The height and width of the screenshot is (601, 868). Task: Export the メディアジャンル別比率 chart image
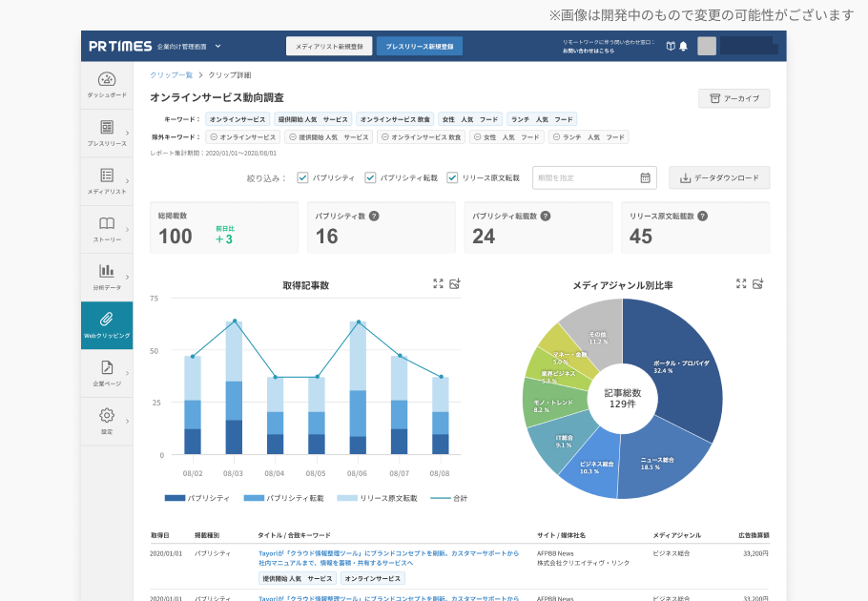(758, 283)
